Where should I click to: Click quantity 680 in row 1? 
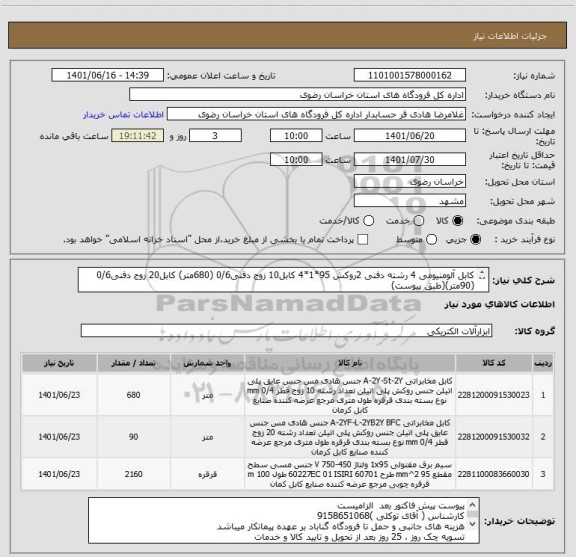coord(133,395)
